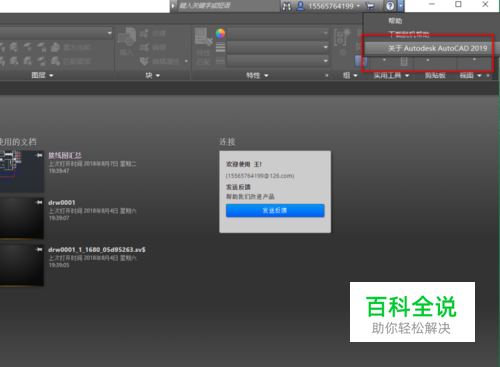500x367 pixels.
Task: Click the layer Freeze icon
Action: 27,47
